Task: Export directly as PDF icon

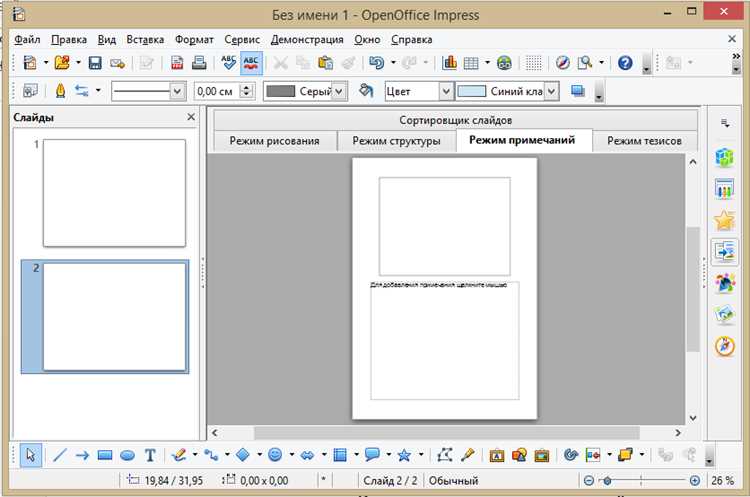Action: pos(176,63)
